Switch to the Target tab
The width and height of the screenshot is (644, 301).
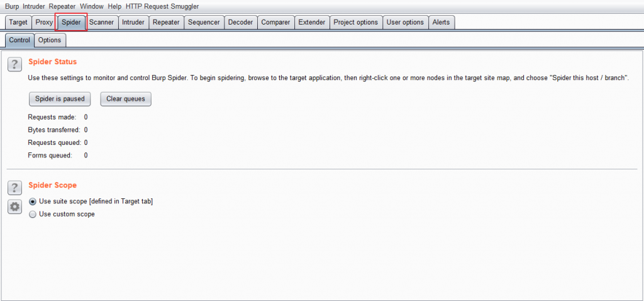tap(18, 22)
